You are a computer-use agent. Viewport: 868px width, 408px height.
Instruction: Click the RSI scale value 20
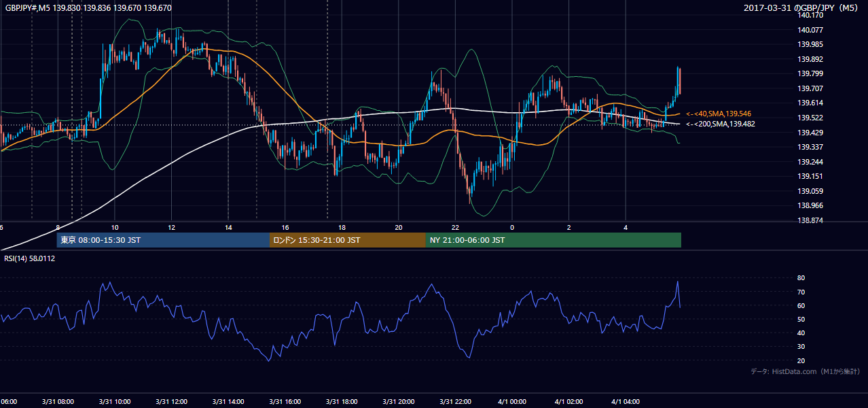point(801,360)
